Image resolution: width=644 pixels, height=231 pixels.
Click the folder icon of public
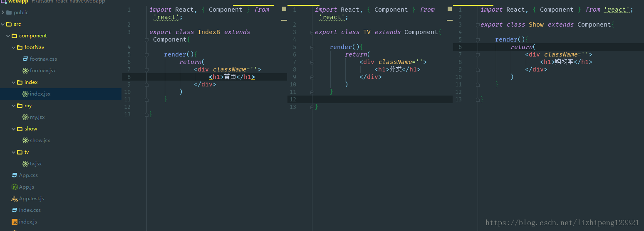point(9,12)
